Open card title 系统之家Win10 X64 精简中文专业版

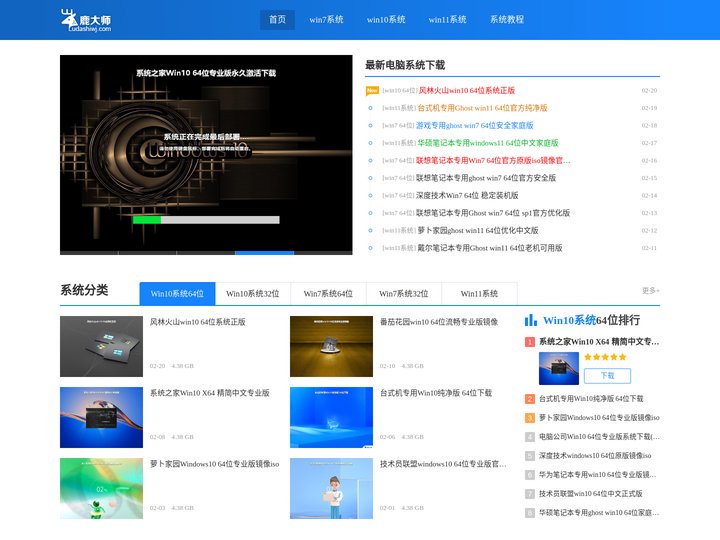pos(209,393)
